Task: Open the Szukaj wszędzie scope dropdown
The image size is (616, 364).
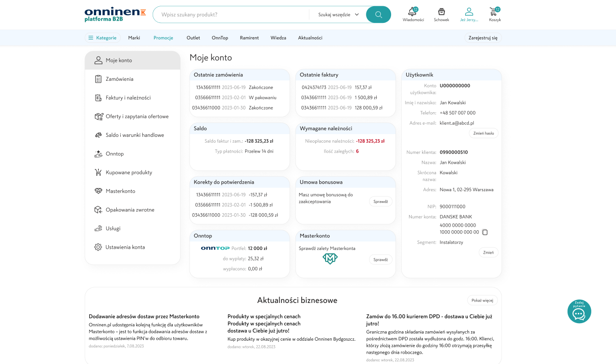Action: (x=339, y=14)
